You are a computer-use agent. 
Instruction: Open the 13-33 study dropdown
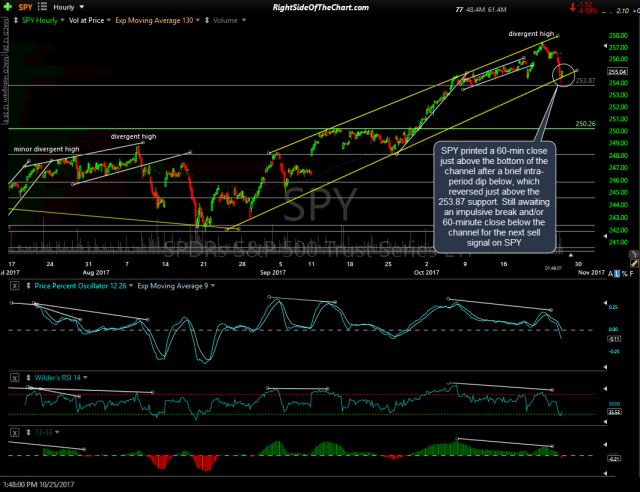point(57,432)
